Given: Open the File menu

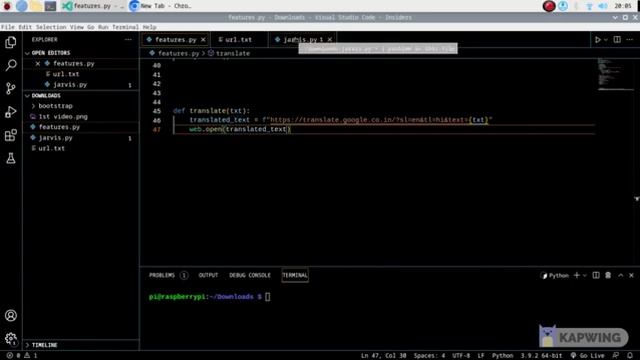Looking at the screenshot, I should 8,27.
